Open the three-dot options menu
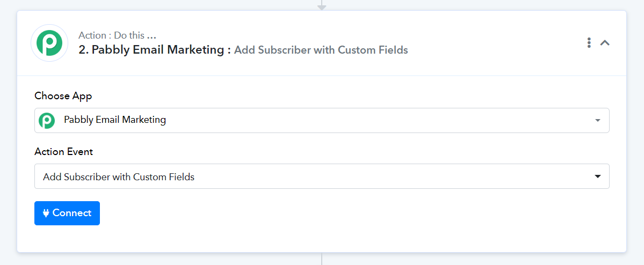The height and width of the screenshot is (265, 644). (x=589, y=43)
